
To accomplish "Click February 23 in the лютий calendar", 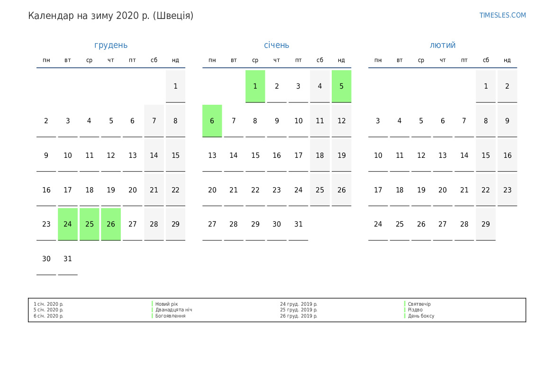I will tap(508, 190).
